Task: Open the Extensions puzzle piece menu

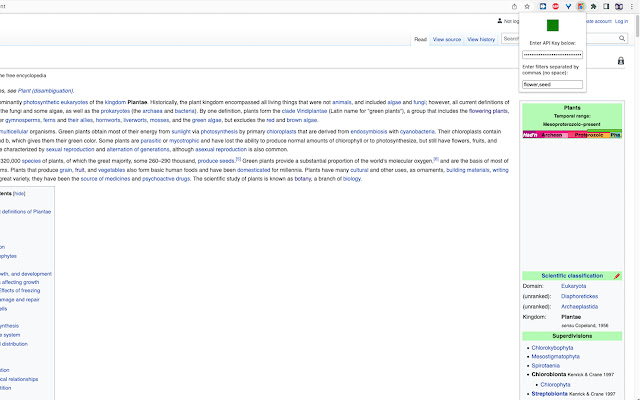Action: [593, 6]
